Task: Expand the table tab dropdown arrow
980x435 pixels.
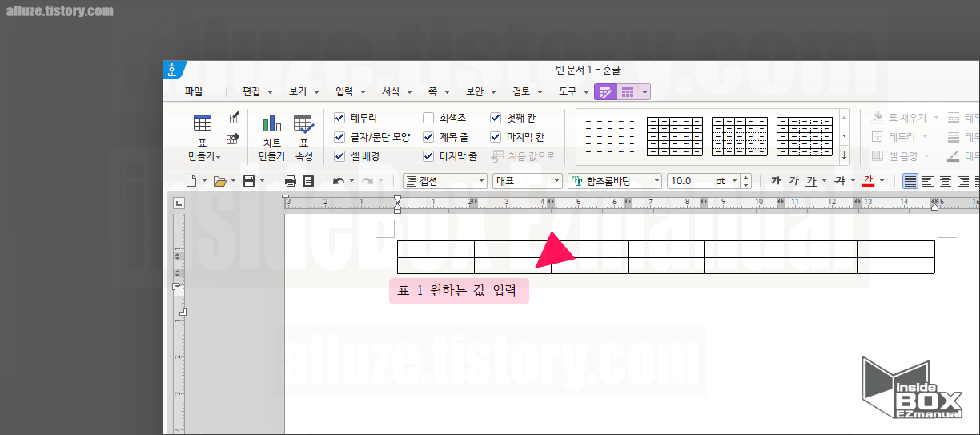Action: [x=645, y=92]
